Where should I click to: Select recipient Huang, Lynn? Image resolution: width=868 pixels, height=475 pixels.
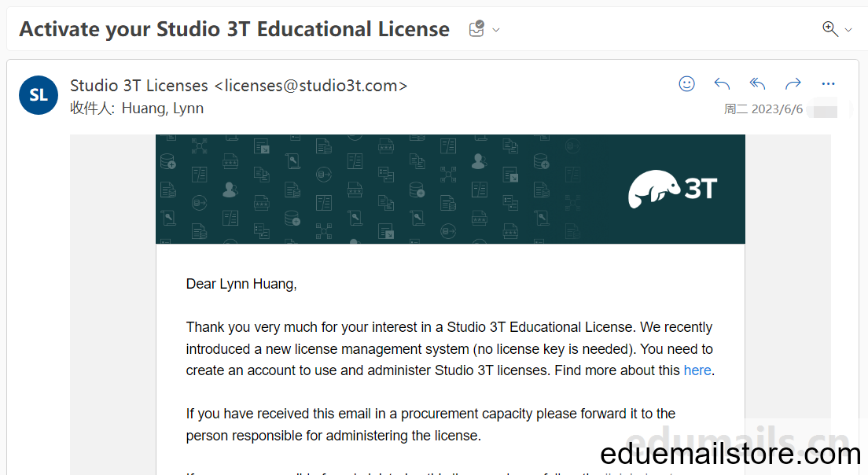(162, 109)
